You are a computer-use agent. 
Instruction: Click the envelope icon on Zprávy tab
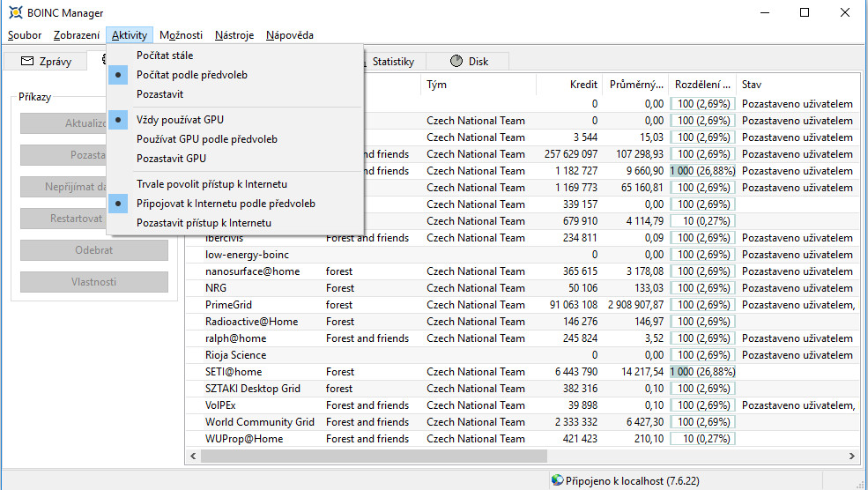point(27,61)
